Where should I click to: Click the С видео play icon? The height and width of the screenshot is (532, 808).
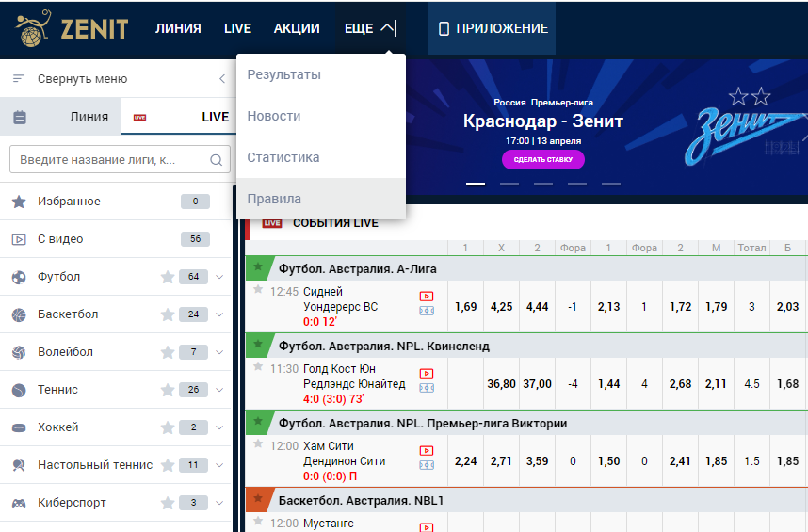pyautogui.click(x=19, y=239)
